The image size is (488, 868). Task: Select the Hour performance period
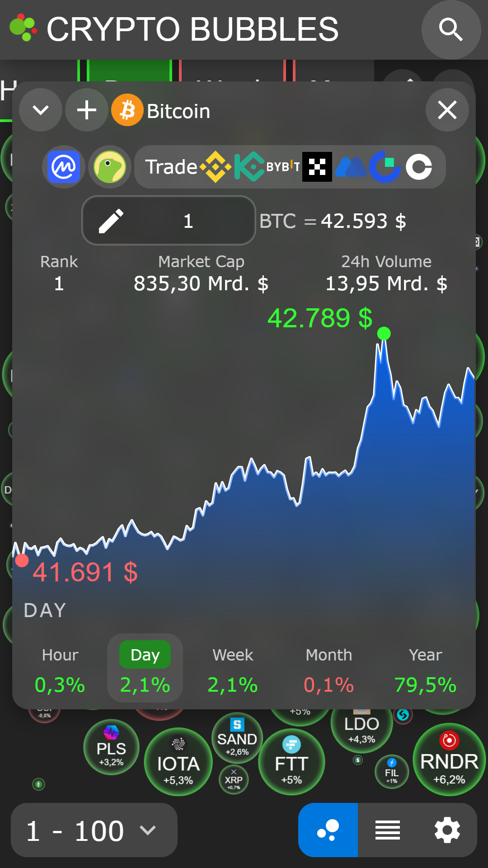(60, 668)
